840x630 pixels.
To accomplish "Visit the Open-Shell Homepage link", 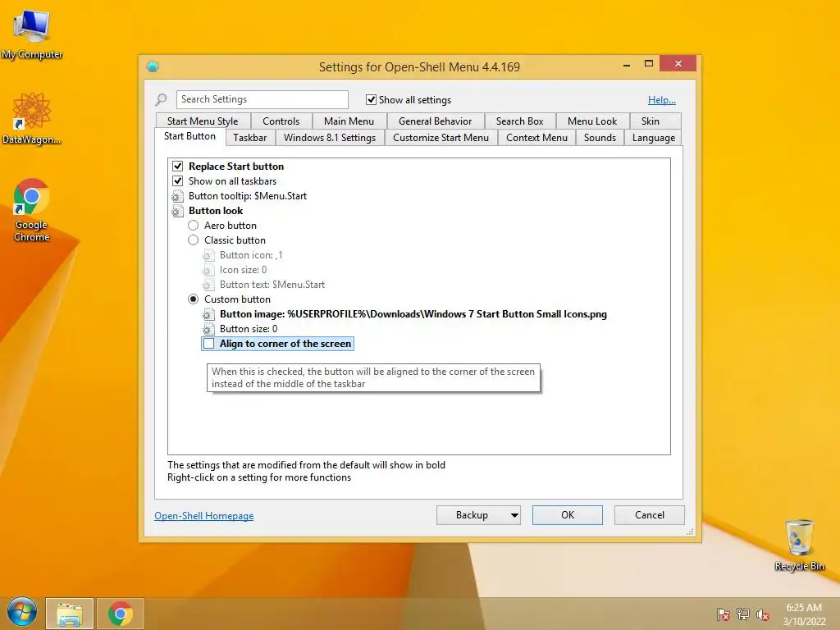I will (204, 516).
